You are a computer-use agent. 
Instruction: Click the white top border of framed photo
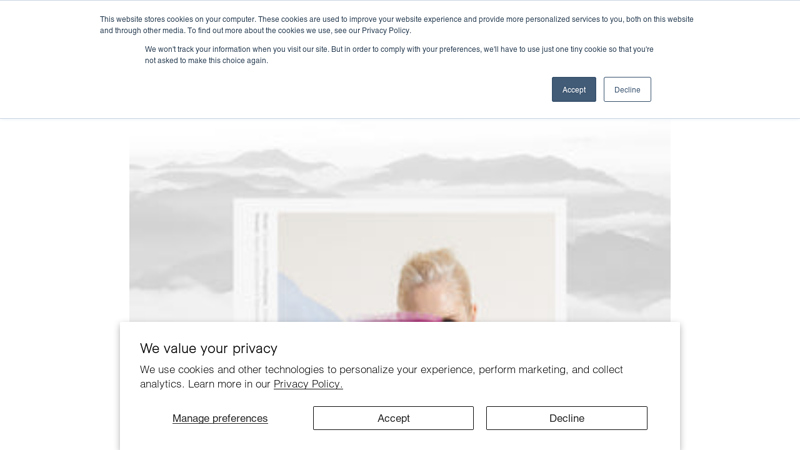(399, 205)
